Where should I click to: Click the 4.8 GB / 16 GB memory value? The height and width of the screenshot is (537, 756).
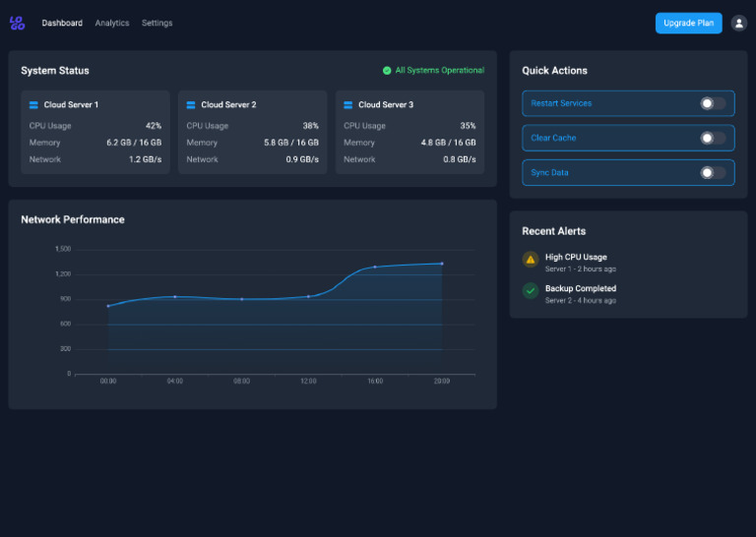[x=449, y=143]
